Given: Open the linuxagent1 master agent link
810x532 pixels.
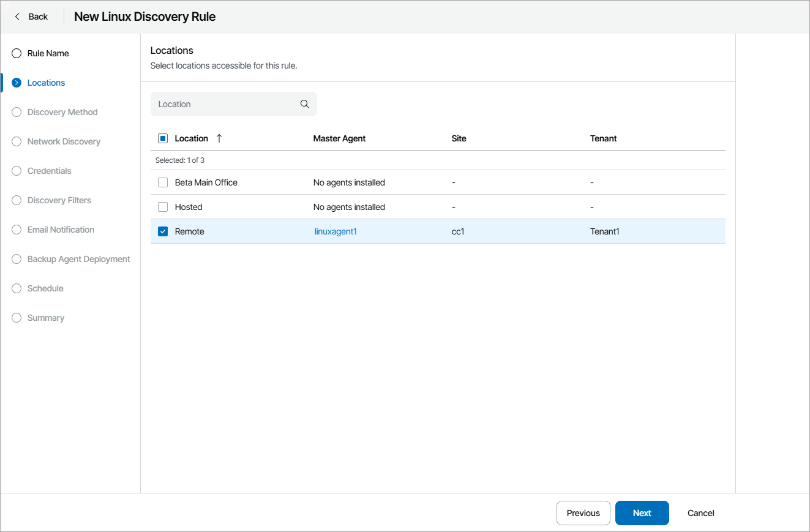Looking at the screenshot, I should click(336, 231).
